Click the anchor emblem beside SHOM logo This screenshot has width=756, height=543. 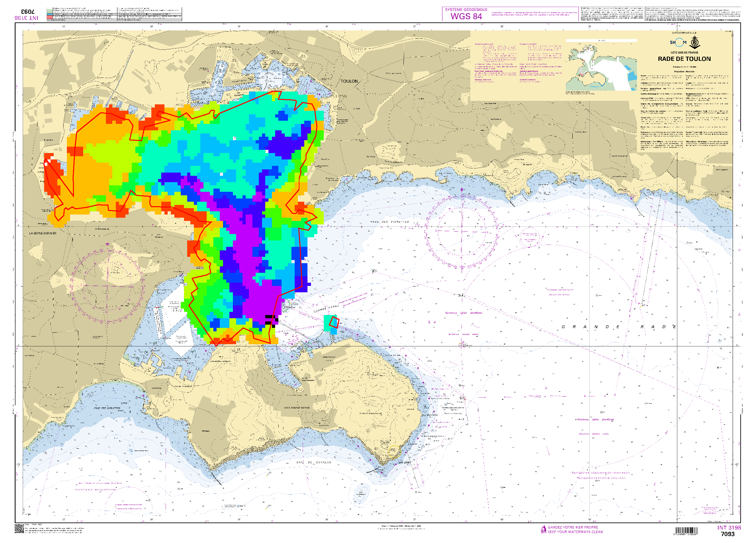coord(695,43)
